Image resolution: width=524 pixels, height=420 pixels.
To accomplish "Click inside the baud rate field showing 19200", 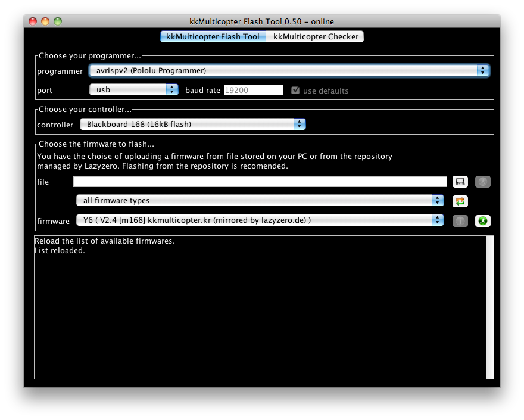I will (253, 90).
